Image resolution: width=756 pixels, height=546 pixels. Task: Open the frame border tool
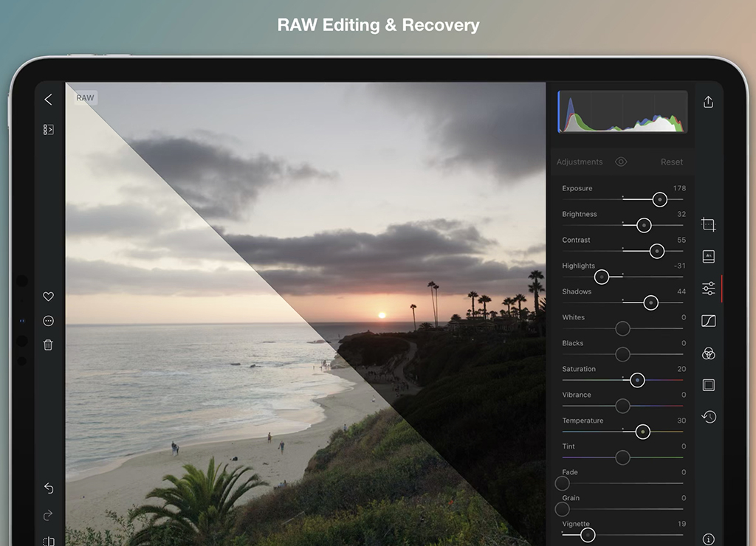pos(708,385)
